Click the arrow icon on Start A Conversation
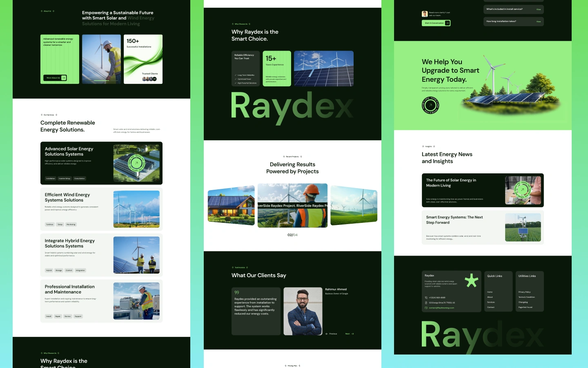 coord(448,23)
